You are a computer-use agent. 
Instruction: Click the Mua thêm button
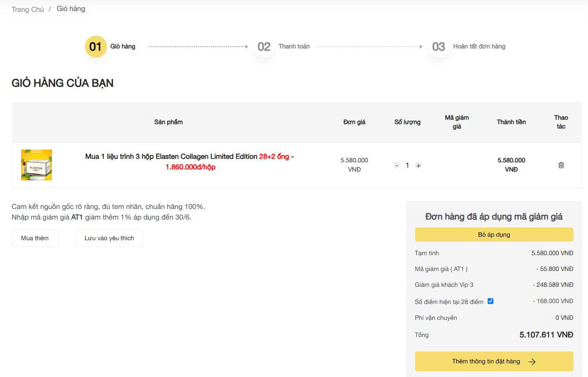(35, 238)
